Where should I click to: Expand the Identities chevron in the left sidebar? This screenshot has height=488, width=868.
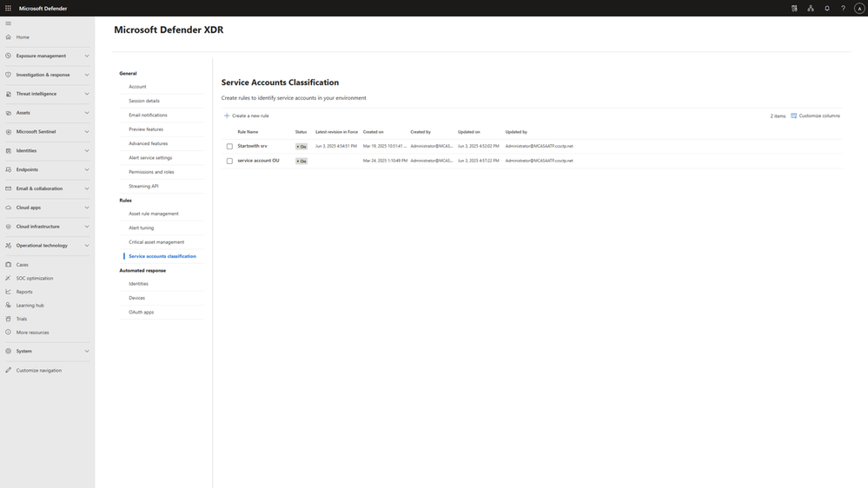click(x=86, y=150)
